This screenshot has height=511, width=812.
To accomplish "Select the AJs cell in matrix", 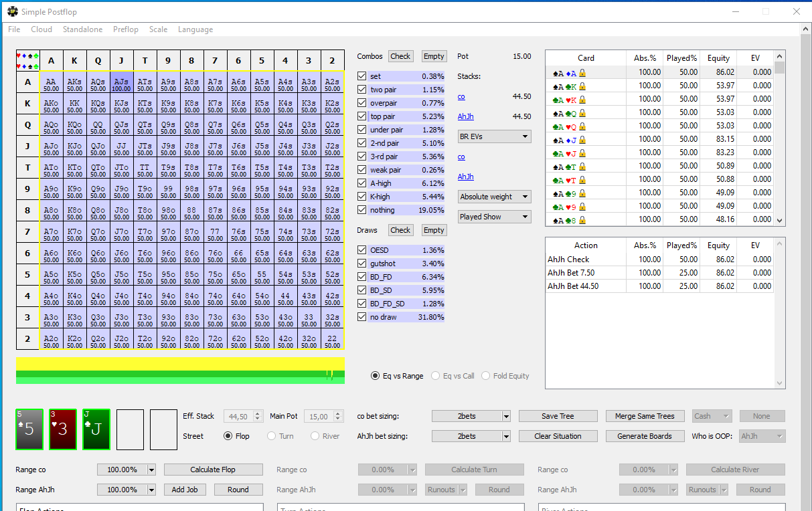I will point(122,84).
